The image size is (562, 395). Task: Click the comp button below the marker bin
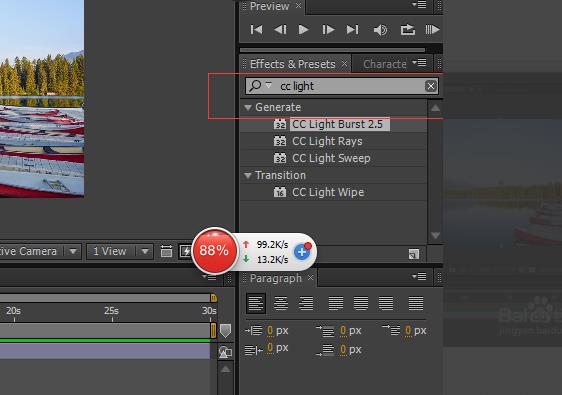(225, 352)
